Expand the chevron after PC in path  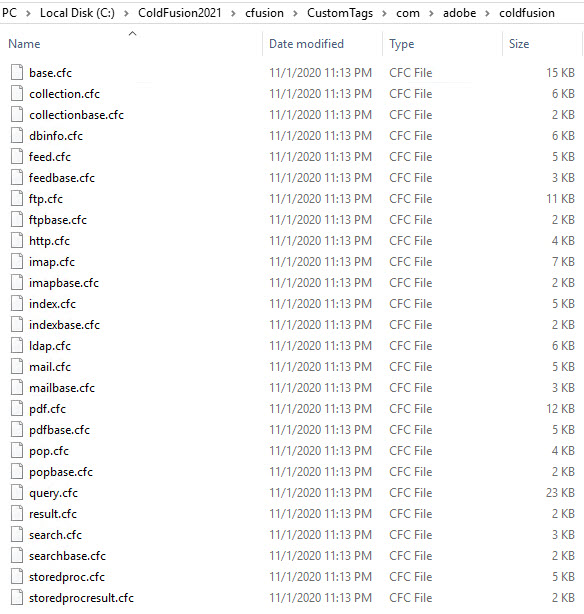coord(28,13)
